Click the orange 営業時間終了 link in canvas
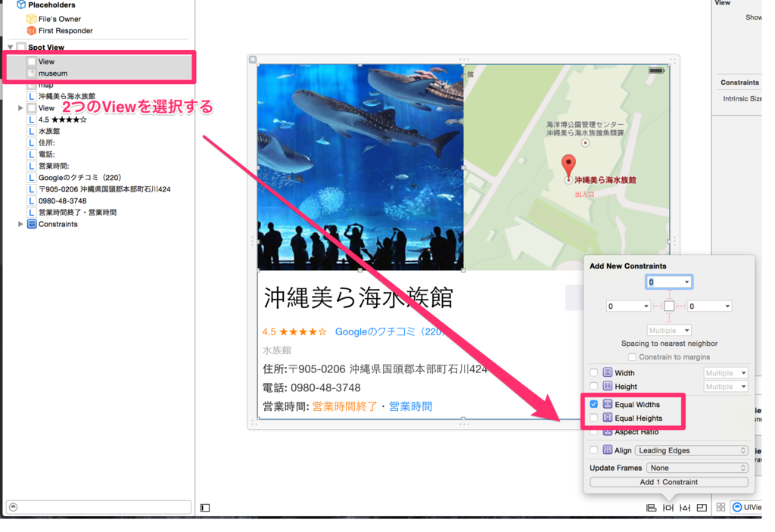Viewport: 775px width, 532px height. 344,406
